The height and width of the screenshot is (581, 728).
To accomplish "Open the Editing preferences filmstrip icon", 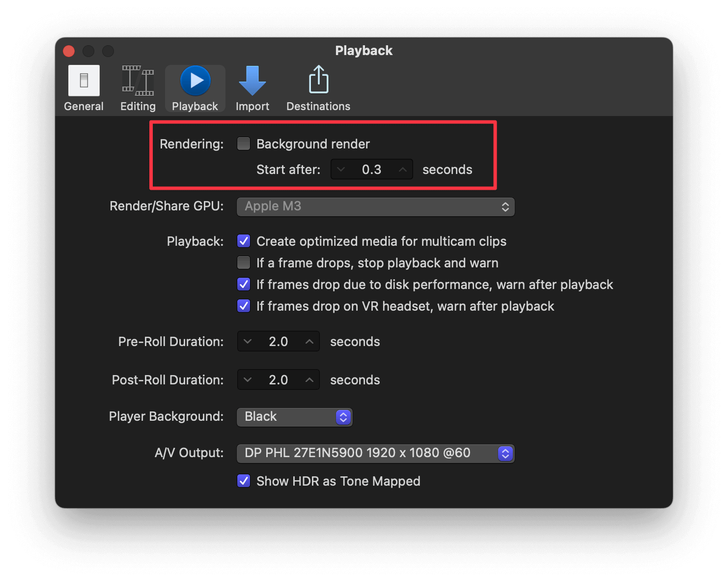I will [138, 81].
